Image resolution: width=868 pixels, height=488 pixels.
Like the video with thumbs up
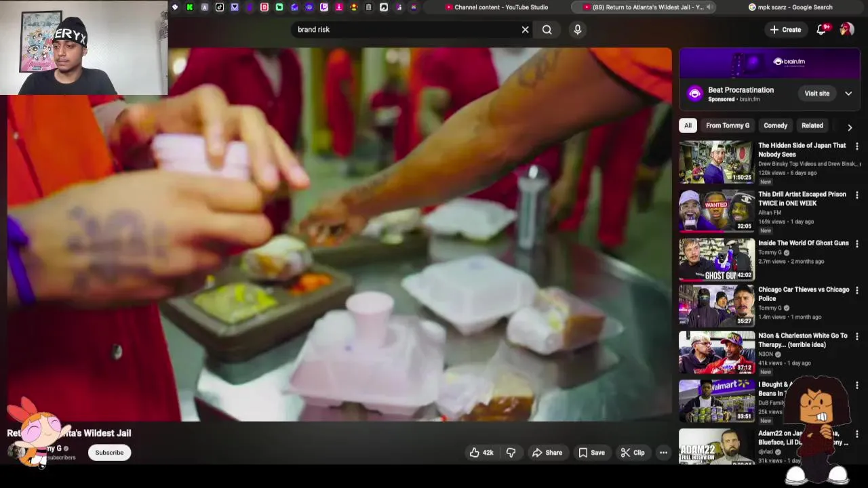tap(481, 453)
